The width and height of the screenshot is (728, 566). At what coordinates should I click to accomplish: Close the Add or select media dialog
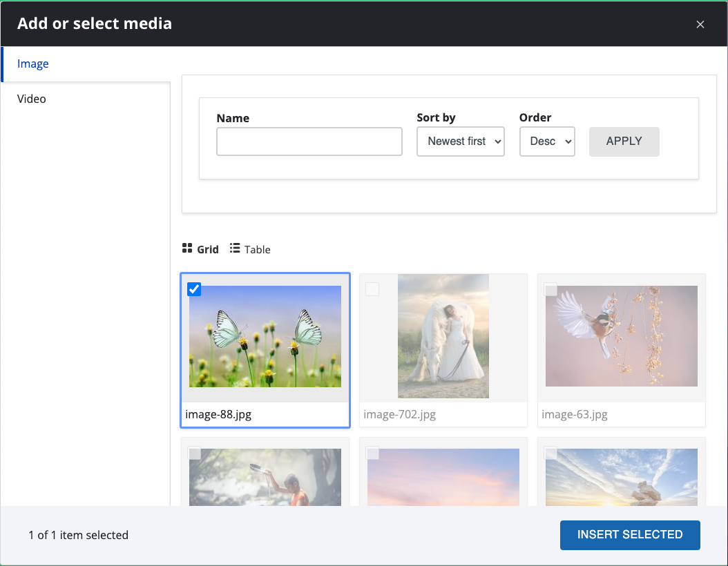[700, 24]
